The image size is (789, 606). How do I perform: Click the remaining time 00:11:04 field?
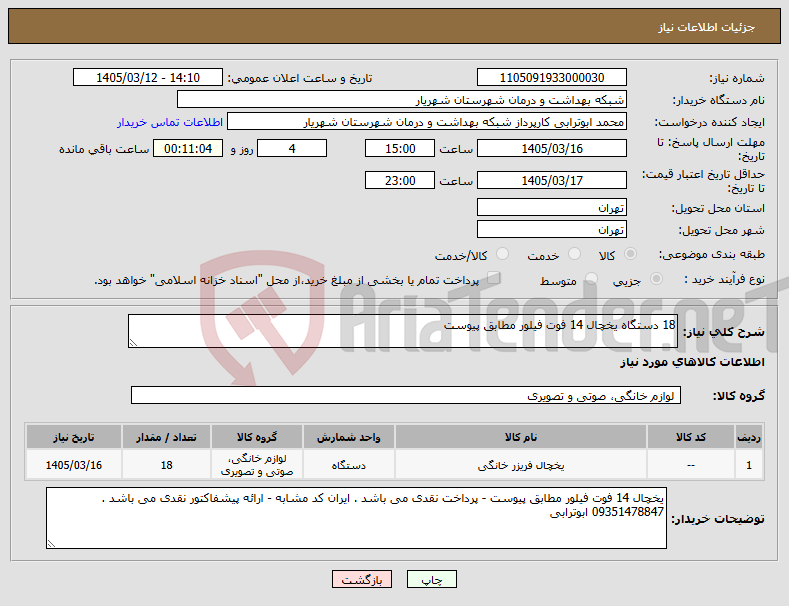[188, 148]
